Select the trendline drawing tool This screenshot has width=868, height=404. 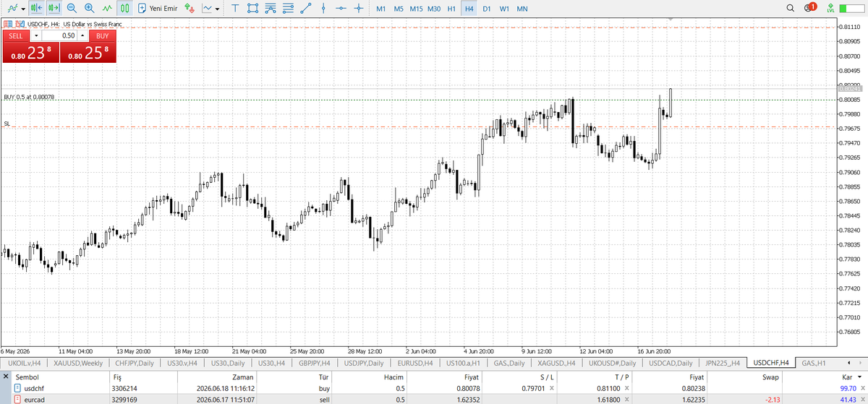(x=306, y=9)
